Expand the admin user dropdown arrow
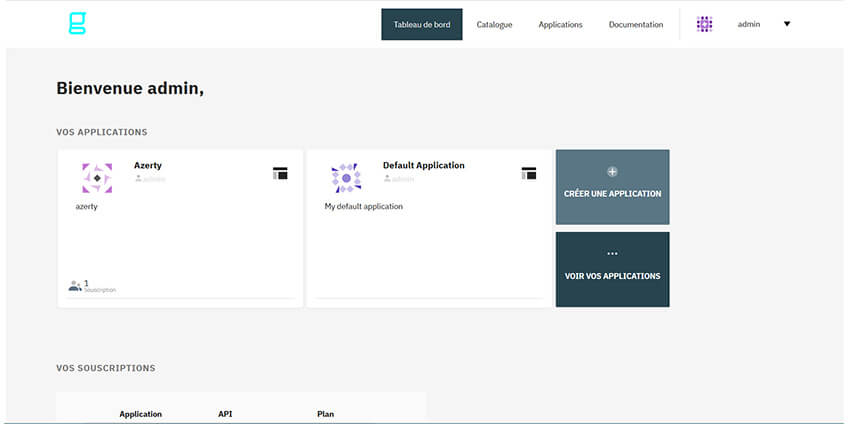Image resolution: width=848 pixels, height=424 pixels. click(787, 24)
